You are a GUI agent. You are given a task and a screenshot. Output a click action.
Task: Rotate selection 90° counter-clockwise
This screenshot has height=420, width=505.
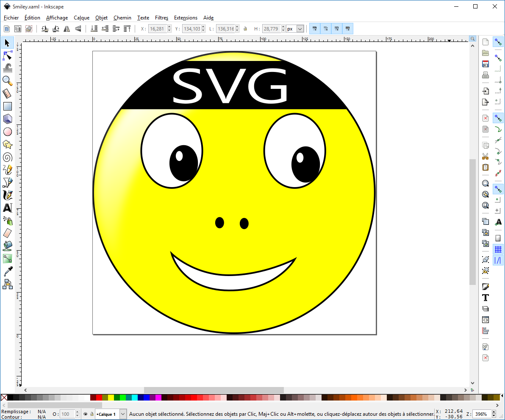pos(45,29)
